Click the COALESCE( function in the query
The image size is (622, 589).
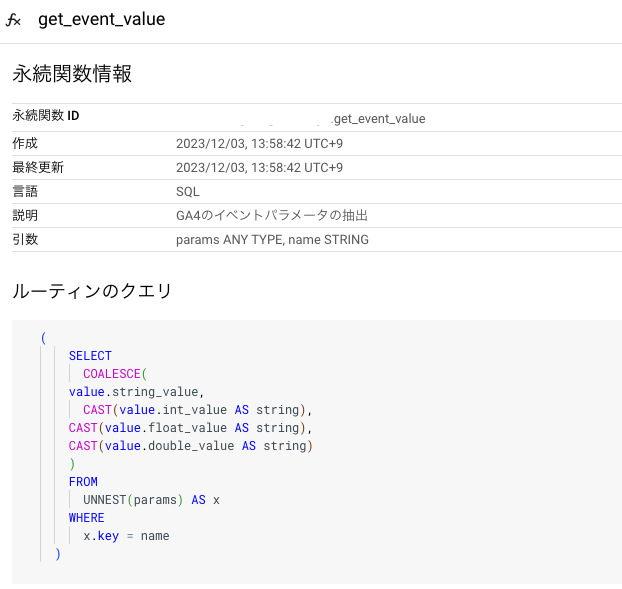point(115,374)
